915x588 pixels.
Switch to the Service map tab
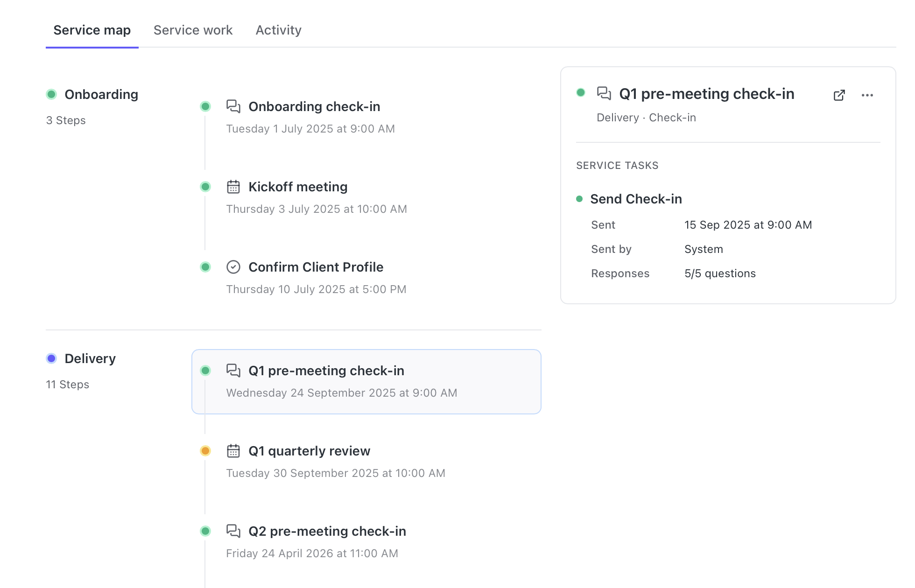point(92,30)
